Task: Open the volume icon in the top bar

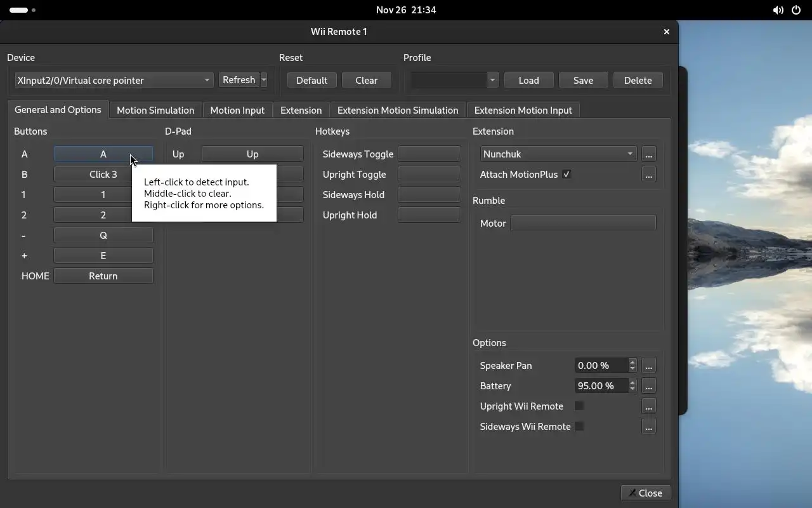Action: pos(778,10)
